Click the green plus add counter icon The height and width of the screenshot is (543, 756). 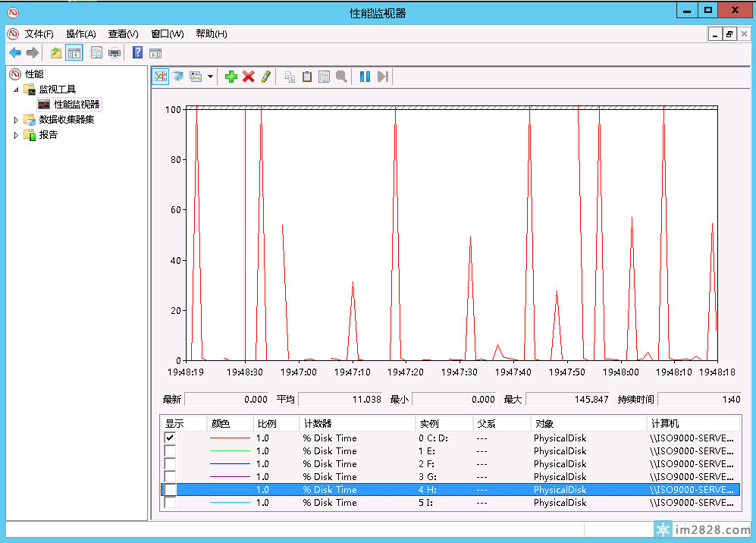231,77
